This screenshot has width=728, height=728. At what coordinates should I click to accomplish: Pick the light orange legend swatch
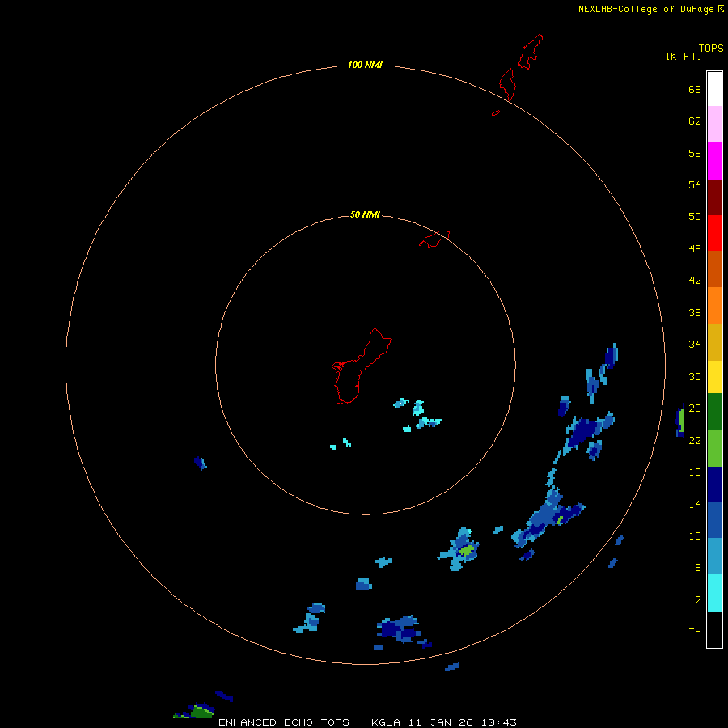[x=714, y=306]
